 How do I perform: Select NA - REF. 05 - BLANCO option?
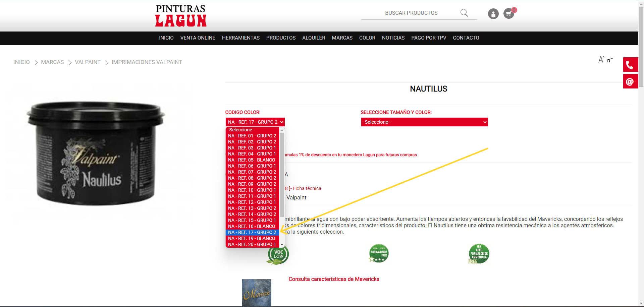[x=252, y=160]
